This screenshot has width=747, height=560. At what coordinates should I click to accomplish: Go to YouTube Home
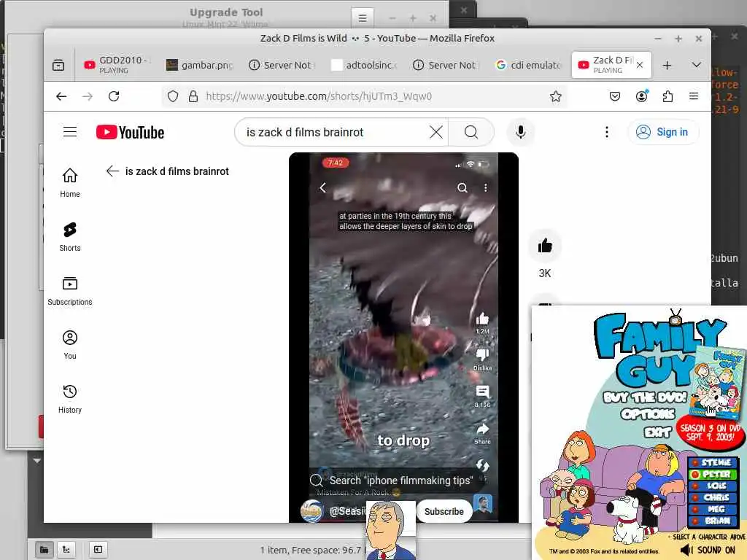[70, 183]
